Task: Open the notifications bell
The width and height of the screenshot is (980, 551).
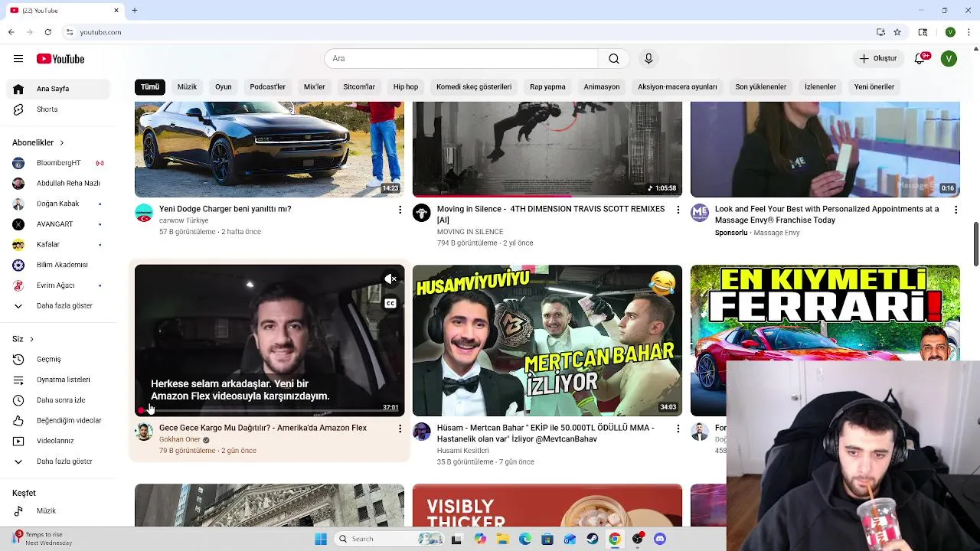Action: pos(920,58)
